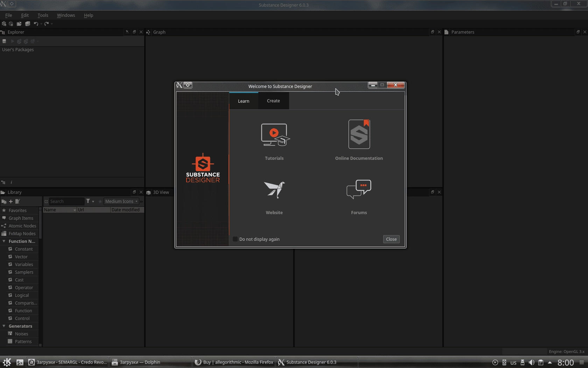
Task: Undock the Graph panel via float icon
Action: [433, 32]
